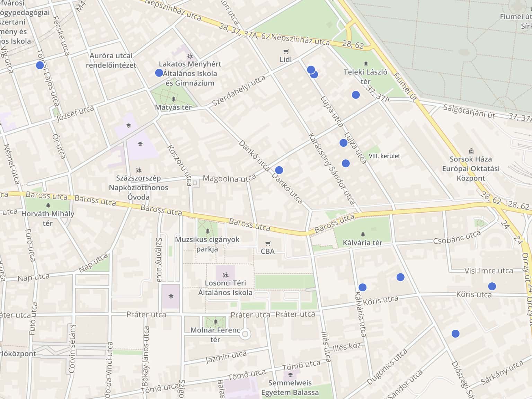Viewport: 532px width, 399px height.
Task: Click the Százszorszép Óvoda kindergarten icon
Action: pyautogui.click(x=139, y=170)
